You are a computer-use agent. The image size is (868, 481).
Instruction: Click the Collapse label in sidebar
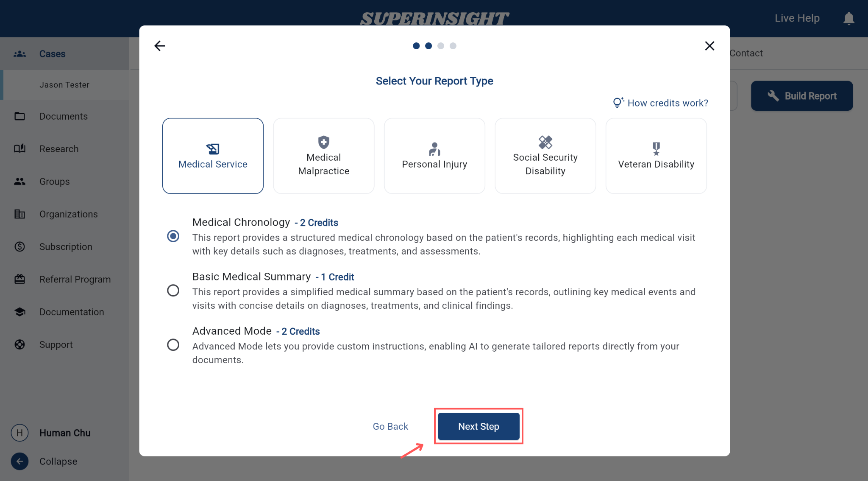point(58,461)
